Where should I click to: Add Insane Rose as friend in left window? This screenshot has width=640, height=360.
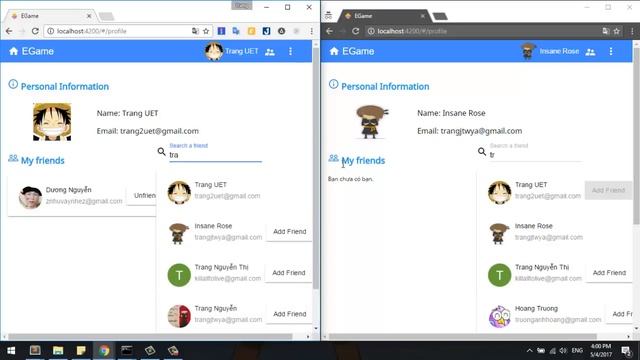(289, 231)
